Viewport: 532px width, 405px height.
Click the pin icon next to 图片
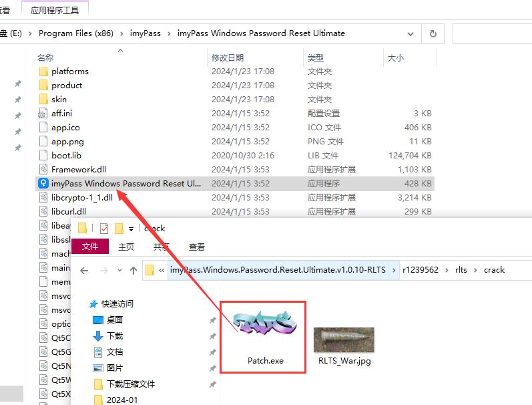212,368
